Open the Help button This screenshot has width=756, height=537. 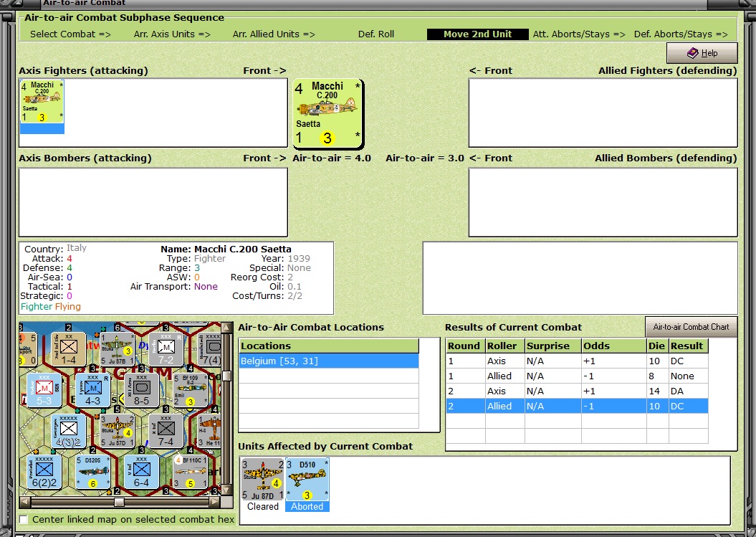(702, 53)
